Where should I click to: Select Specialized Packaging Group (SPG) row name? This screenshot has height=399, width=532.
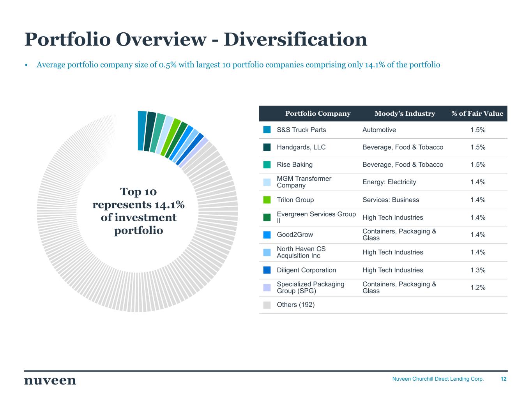pyautogui.click(x=311, y=288)
